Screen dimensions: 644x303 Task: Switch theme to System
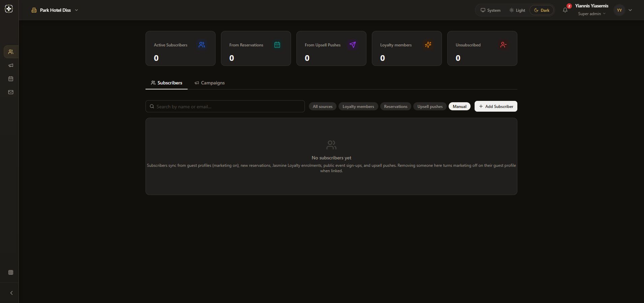pyautogui.click(x=490, y=10)
